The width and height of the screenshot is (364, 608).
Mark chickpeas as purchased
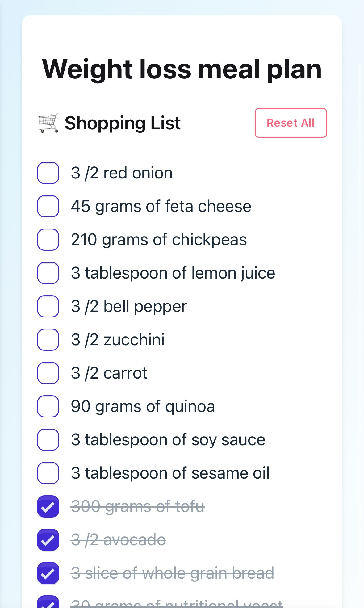48,240
